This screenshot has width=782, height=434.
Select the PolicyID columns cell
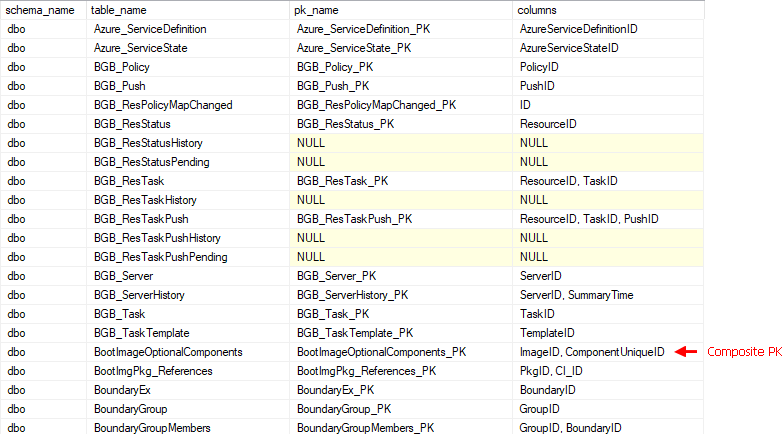539,67
